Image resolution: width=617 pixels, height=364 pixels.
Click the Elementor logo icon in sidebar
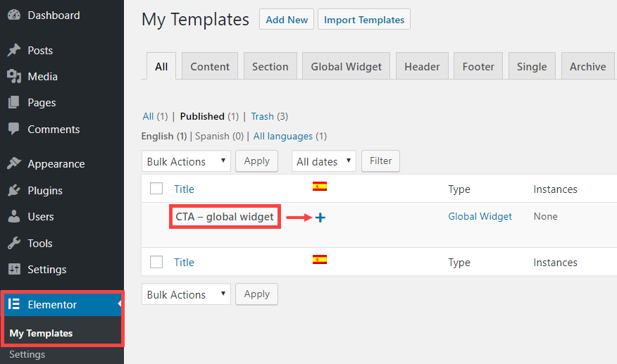[14, 304]
